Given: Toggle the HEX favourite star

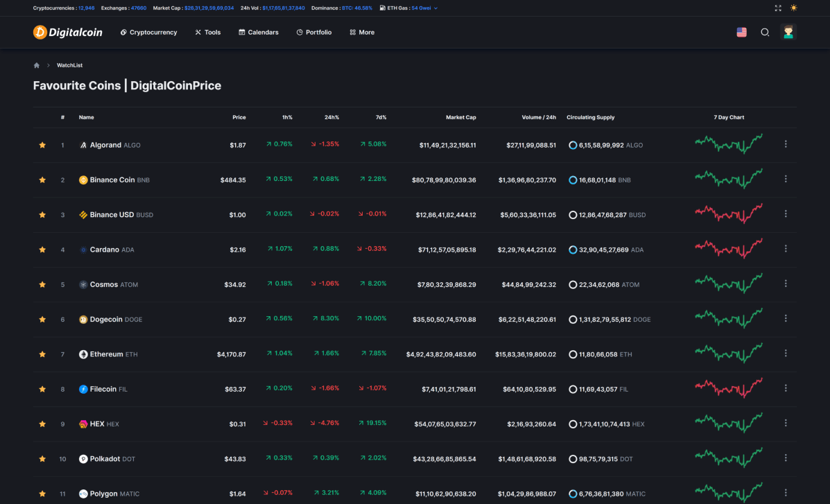Looking at the screenshot, I should click(42, 424).
